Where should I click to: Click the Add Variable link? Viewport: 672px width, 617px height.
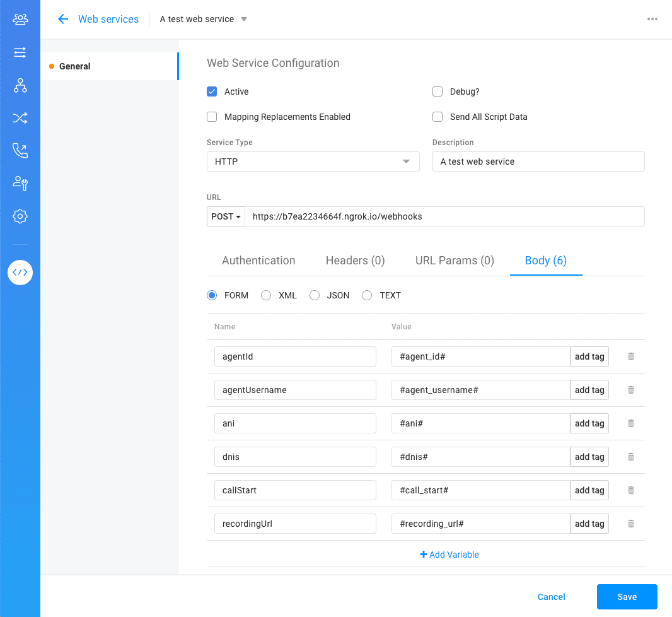tap(449, 555)
